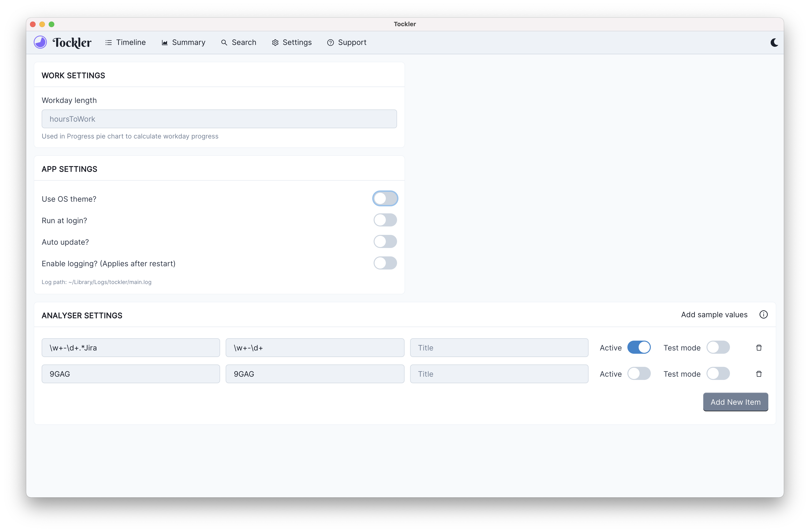The image size is (810, 532).
Task: Delete the Jira analyser row with its trash icon
Action: click(x=758, y=348)
